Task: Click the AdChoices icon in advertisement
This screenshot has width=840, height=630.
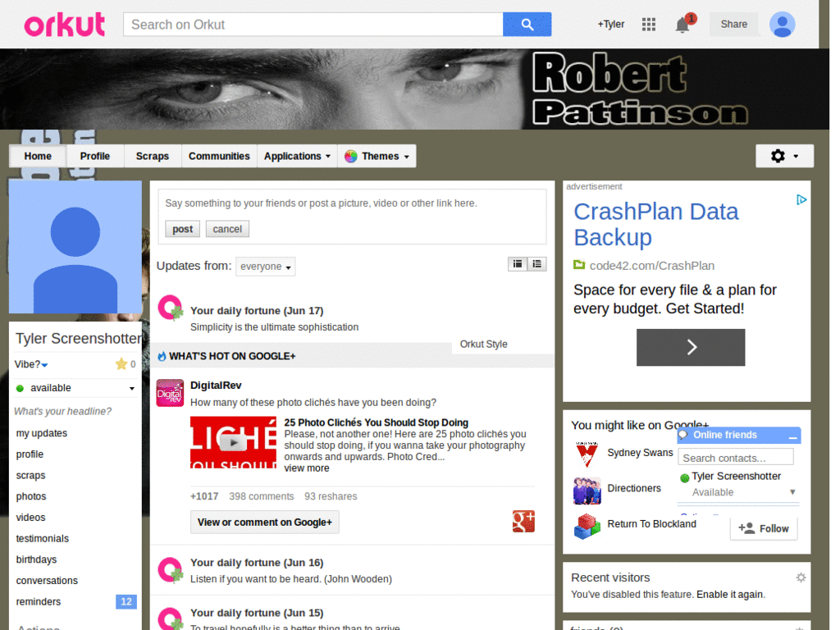Action: (801, 200)
